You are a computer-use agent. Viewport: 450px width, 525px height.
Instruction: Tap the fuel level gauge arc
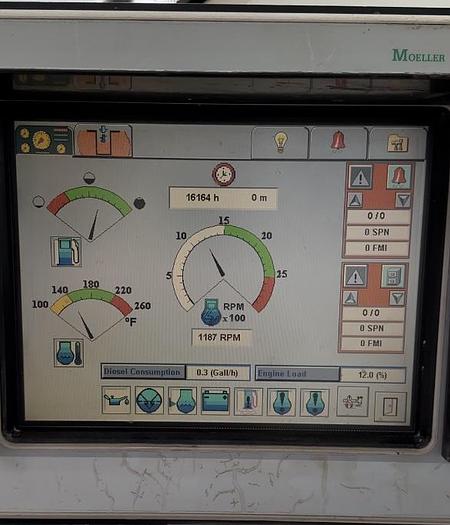coord(89,213)
